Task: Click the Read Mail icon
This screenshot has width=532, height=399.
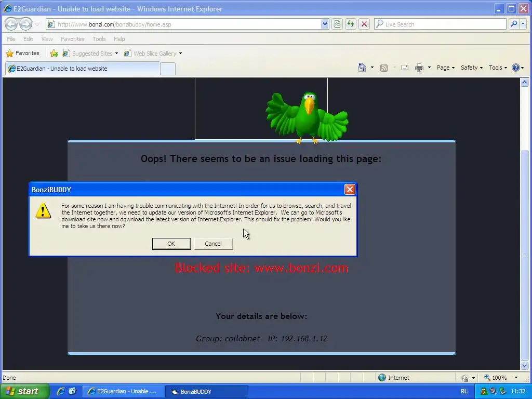Action: pyautogui.click(x=405, y=68)
